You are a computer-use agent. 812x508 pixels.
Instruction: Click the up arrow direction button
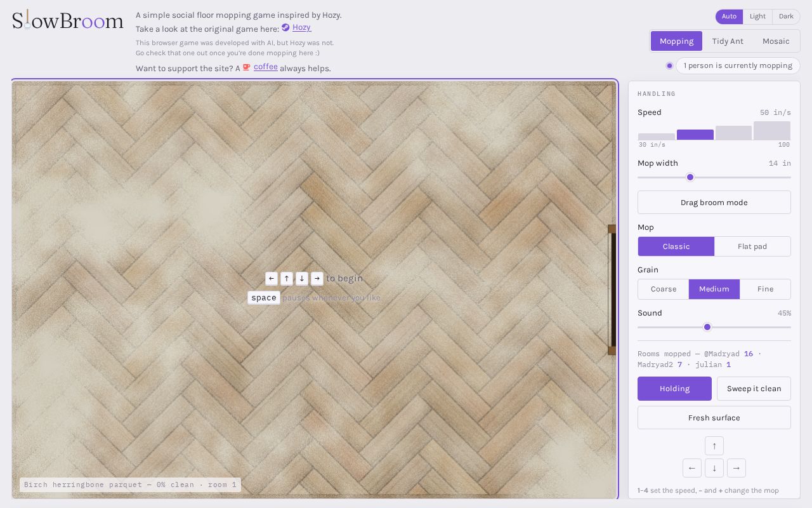tap(714, 446)
